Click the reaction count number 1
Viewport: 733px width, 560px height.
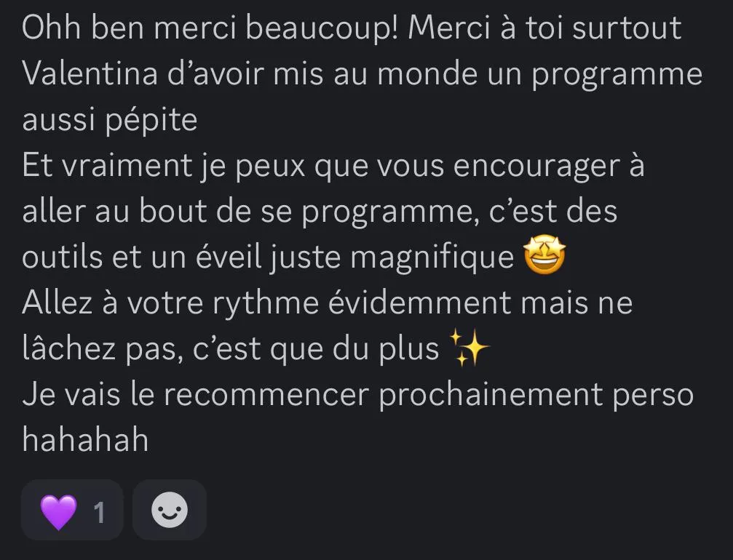tap(99, 512)
